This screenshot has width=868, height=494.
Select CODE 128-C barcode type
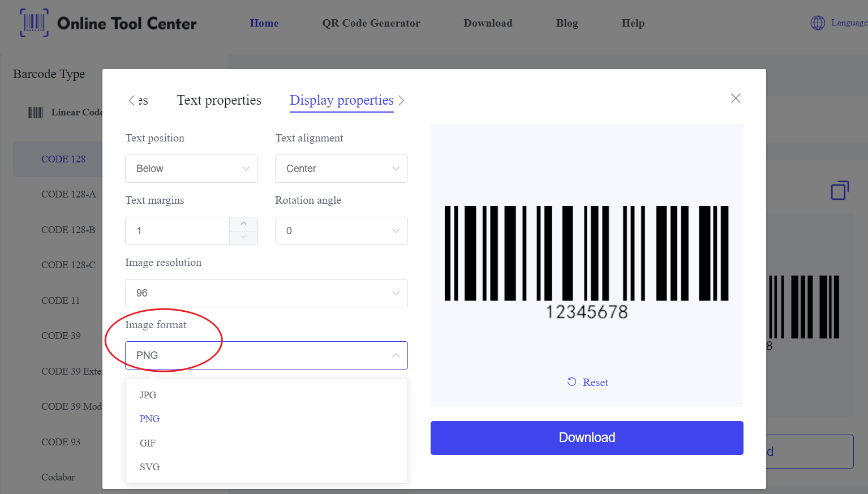tap(68, 265)
